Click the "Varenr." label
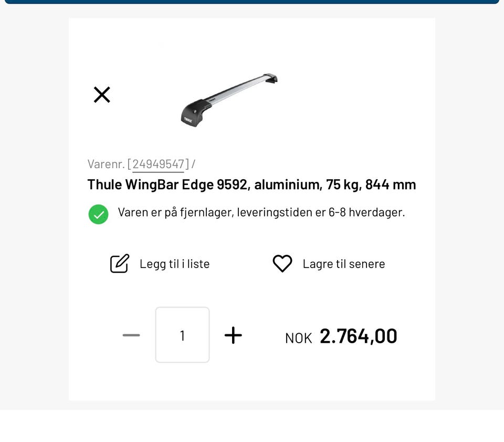The height and width of the screenshot is (442, 504). 106,164
